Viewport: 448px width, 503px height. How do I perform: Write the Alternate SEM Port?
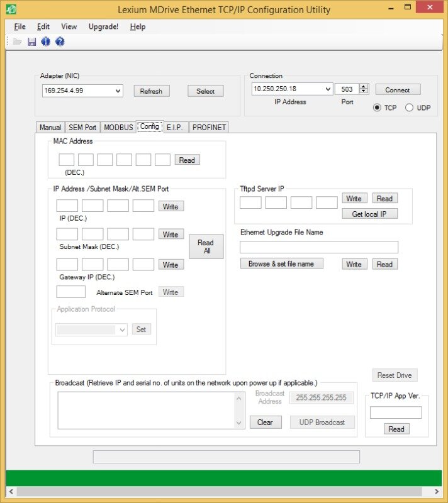[x=171, y=292]
